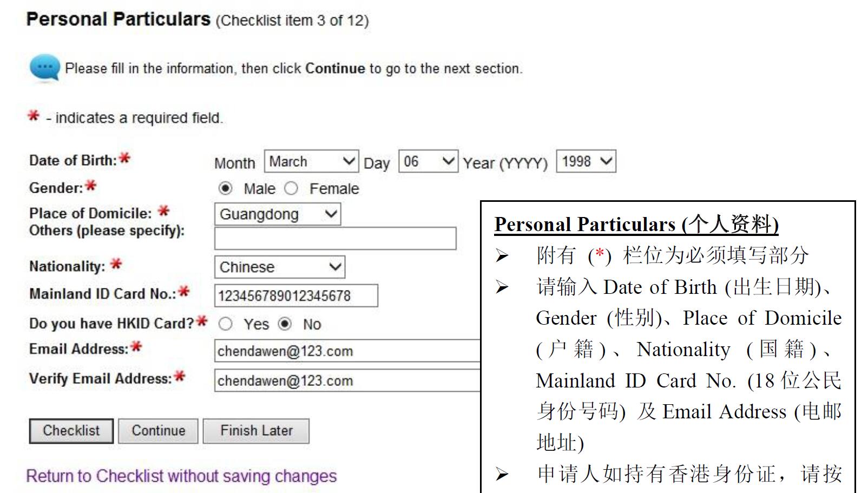Screen dimensions: 868x493
Task: Focus the Verify Email Address field
Action: (x=346, y=381)
